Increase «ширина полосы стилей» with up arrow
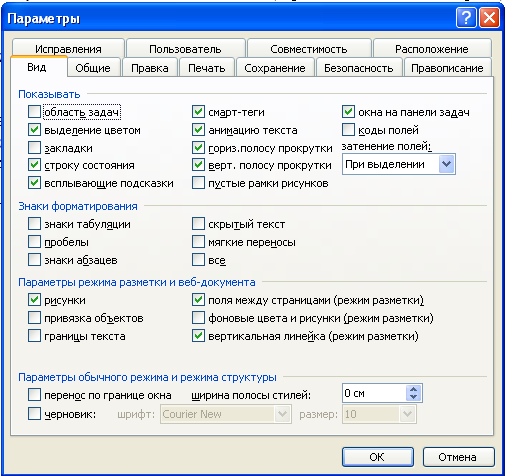505x476 pixels. [414, 389]
